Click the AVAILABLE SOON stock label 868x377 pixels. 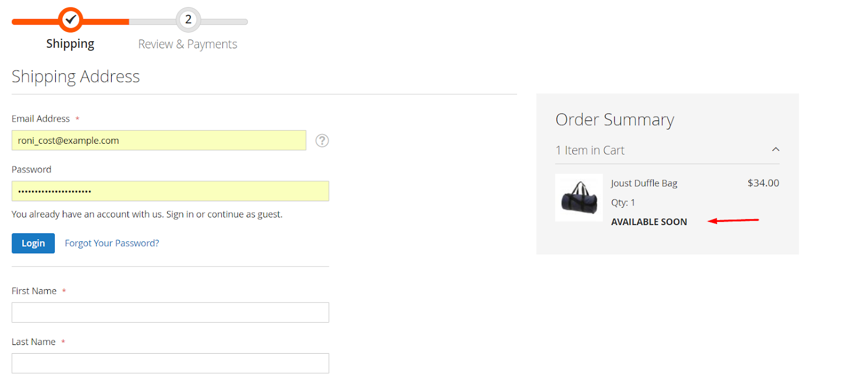point(649,222)
